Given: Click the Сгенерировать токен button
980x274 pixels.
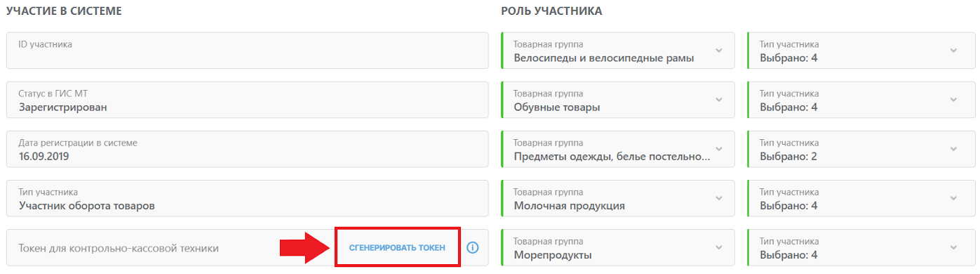Looking at the screenshot, I should coord(397,247).
